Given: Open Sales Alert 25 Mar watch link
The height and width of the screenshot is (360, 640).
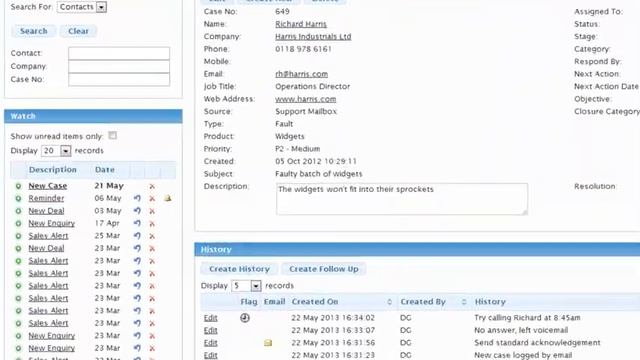Looking at the screenshot, I should point(48,236).
